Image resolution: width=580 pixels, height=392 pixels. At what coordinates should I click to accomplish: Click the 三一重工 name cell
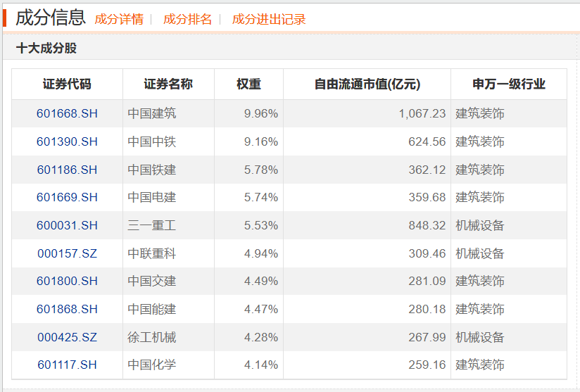click(152, 225)
